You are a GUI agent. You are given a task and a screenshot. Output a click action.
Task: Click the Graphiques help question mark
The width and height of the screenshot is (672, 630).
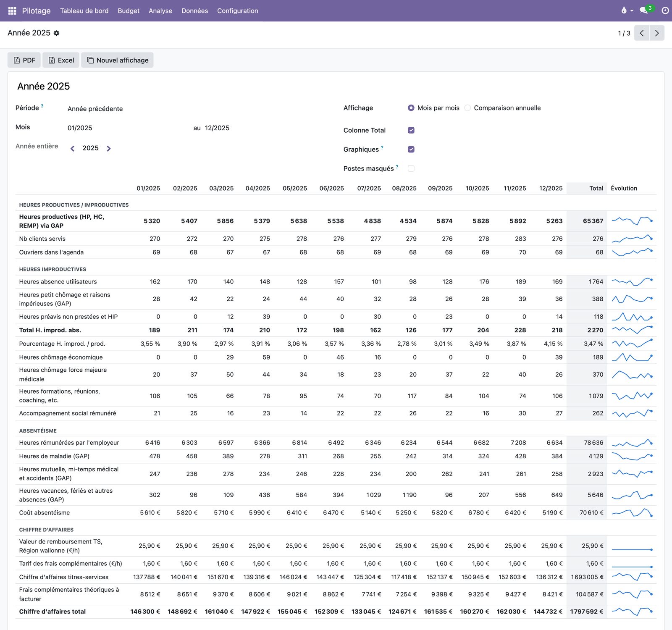[x=382, y=147]
